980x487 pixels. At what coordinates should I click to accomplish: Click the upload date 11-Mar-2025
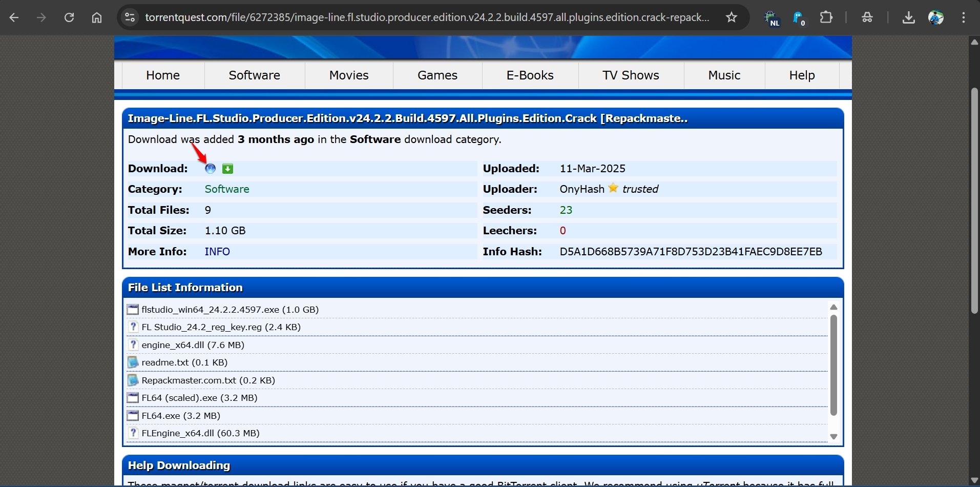[x=593, y=169]
